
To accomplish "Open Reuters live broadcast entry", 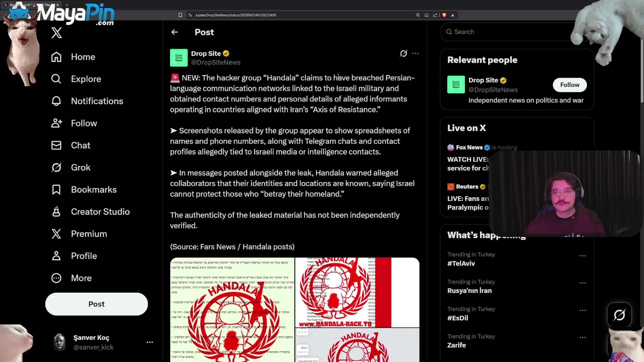I will [x=468, y=197].
